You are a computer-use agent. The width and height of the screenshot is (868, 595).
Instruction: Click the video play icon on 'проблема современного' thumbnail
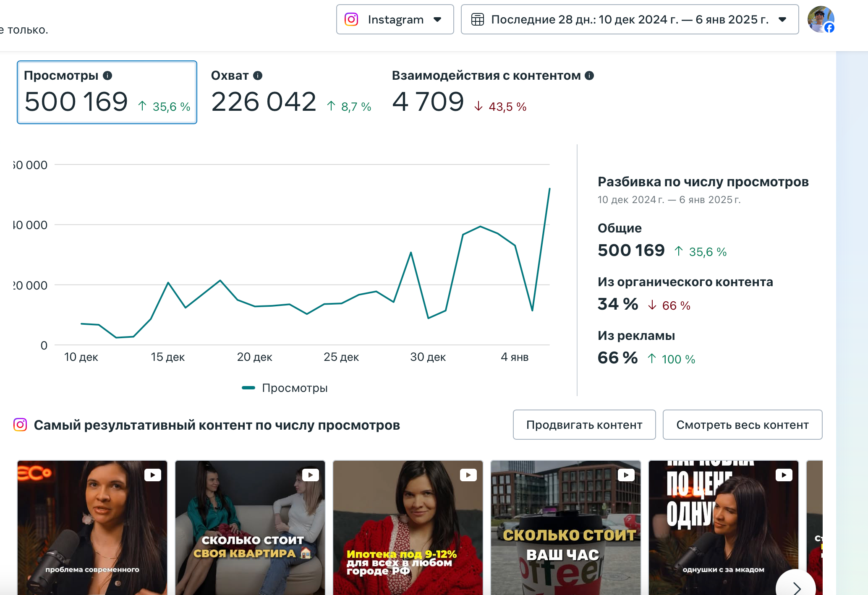(x=153, y=475)
